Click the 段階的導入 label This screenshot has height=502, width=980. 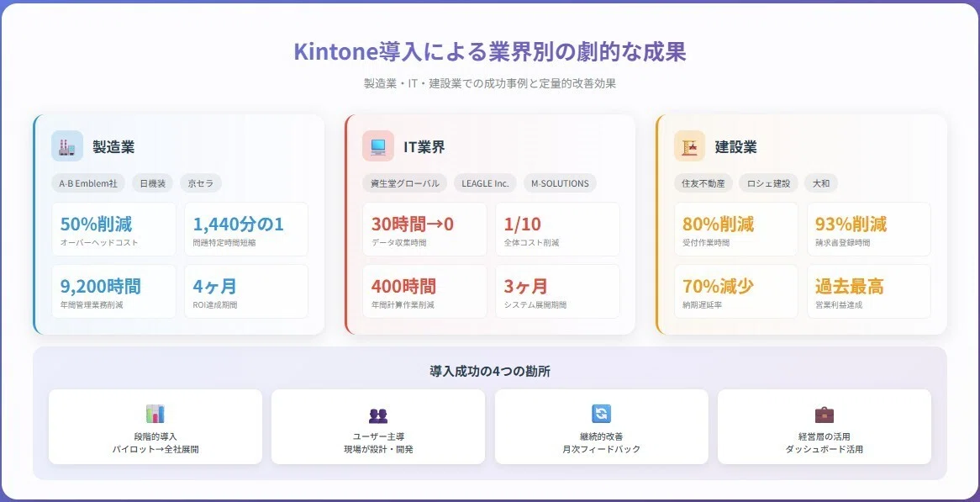click(x=155, y=436)
